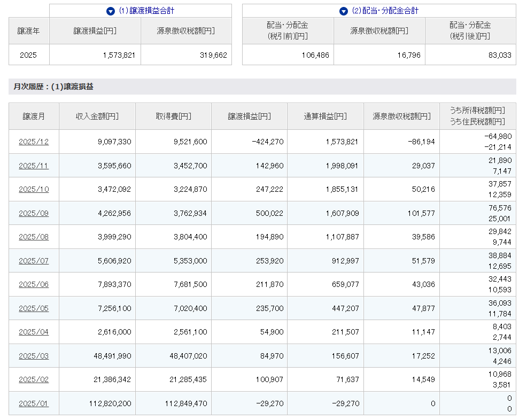527x420 pixels.
Task: Click the 月次履歴：(1)譲渡損益 section title bar
Action: pos(262,87)
